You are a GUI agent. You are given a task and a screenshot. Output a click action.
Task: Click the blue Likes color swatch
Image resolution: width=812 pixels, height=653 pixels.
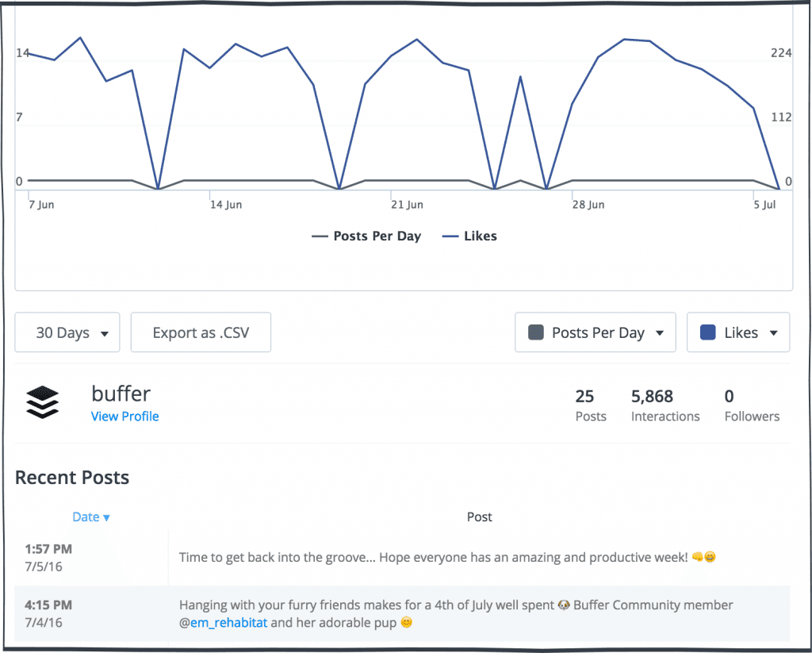tap(708, 332)
